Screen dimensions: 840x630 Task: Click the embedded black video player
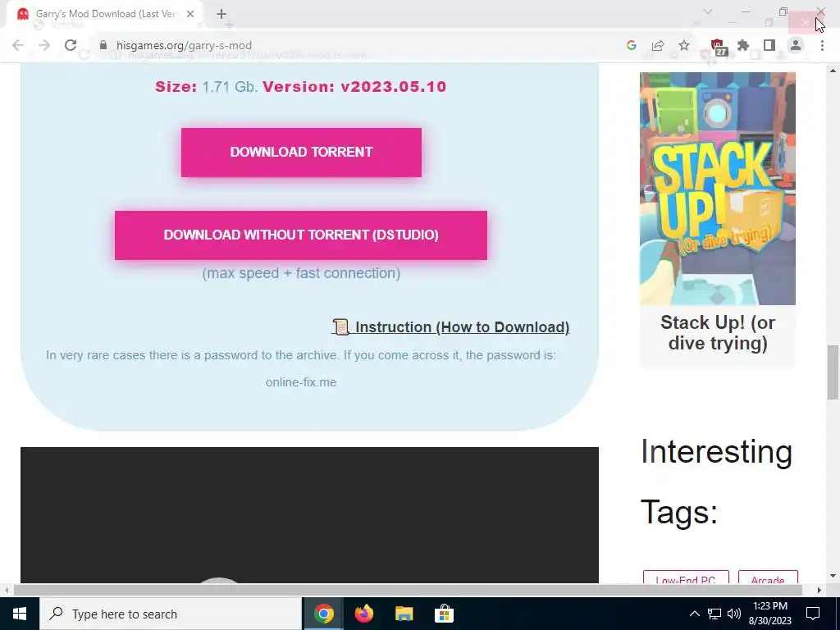[309, 515]
